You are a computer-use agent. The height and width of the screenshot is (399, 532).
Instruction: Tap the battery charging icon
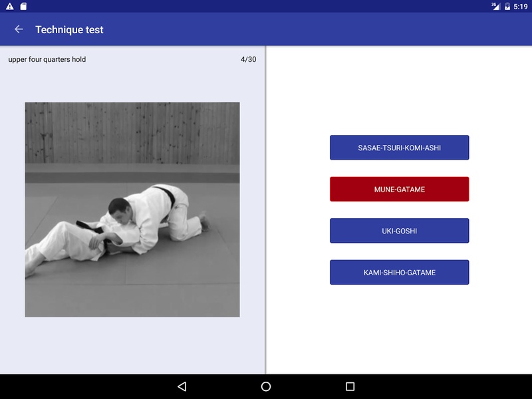(507, 6)
